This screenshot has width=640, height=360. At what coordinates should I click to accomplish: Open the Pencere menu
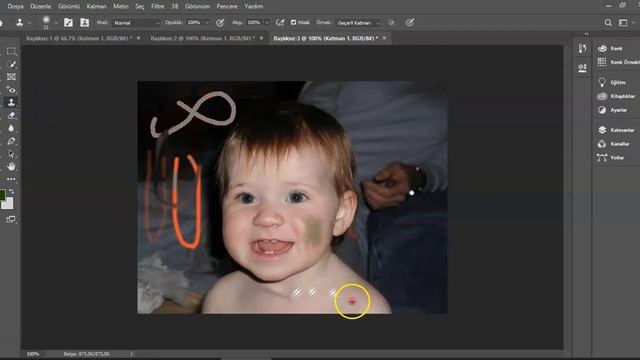227,6
